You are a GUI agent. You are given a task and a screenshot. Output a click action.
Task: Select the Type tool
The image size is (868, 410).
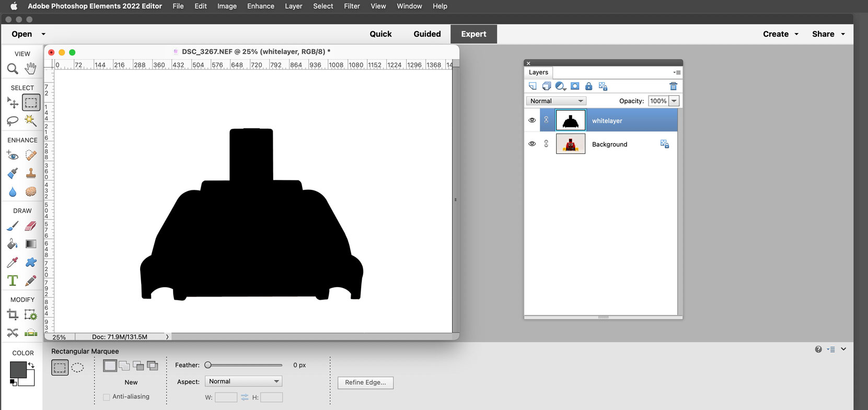click(x=13, y=281)
